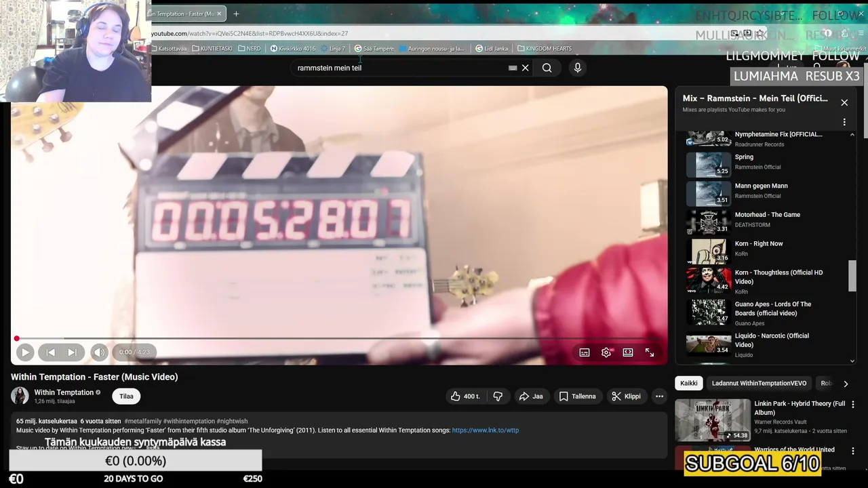Image resolution: width=868 pixels, height=488 pixels.
Task: Open Kivikirkko 4016 bookmark
Action: point(293,49)
